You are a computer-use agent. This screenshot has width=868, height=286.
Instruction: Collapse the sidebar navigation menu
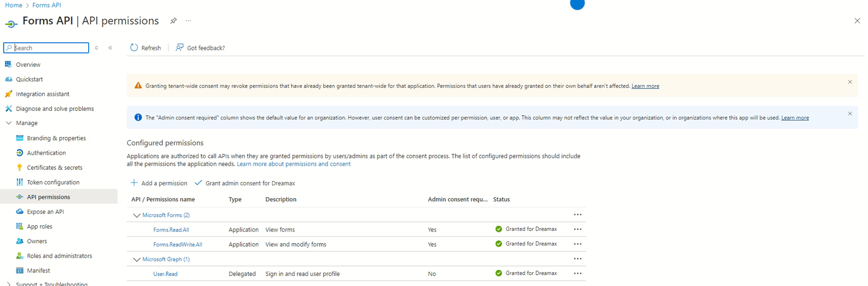[x=110, y=48]
